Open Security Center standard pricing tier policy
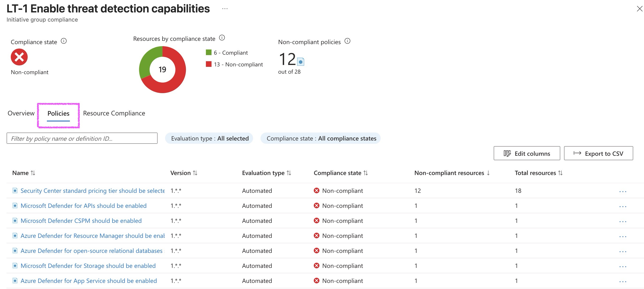The height and width of the screenshot is (289, 644). point(92,190)
